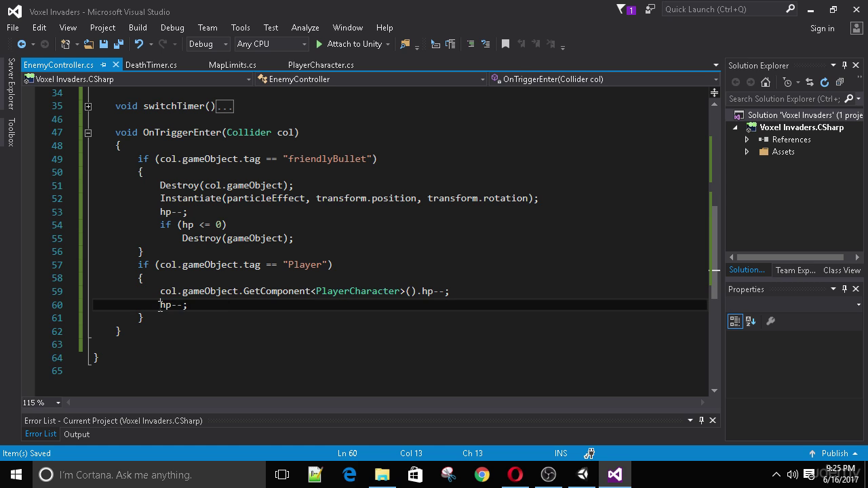Collapse the OnTriggerEnter method
Viewport: 868px width, 488px height.
click(x=88, y=133)
